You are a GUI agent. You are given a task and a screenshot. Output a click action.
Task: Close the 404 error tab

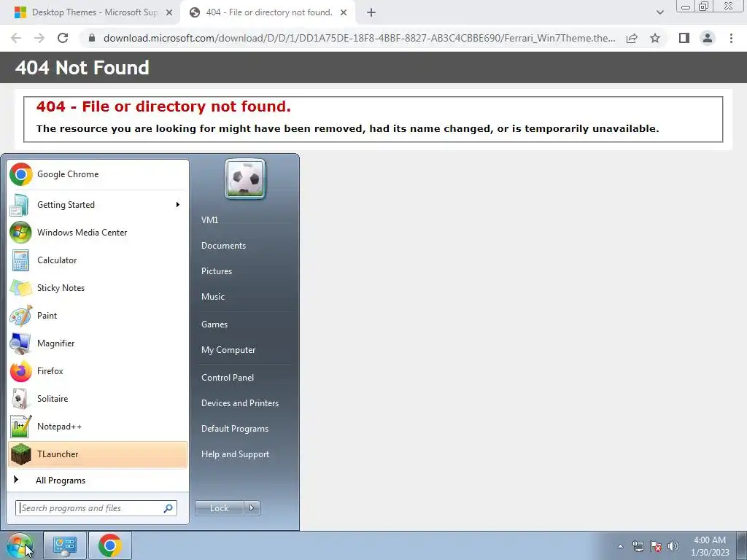(x=344, y=13)
